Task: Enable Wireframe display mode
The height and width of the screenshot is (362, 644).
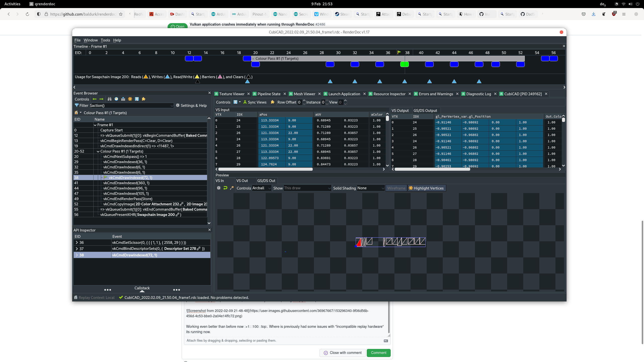Action: click(x=396, y=188)
